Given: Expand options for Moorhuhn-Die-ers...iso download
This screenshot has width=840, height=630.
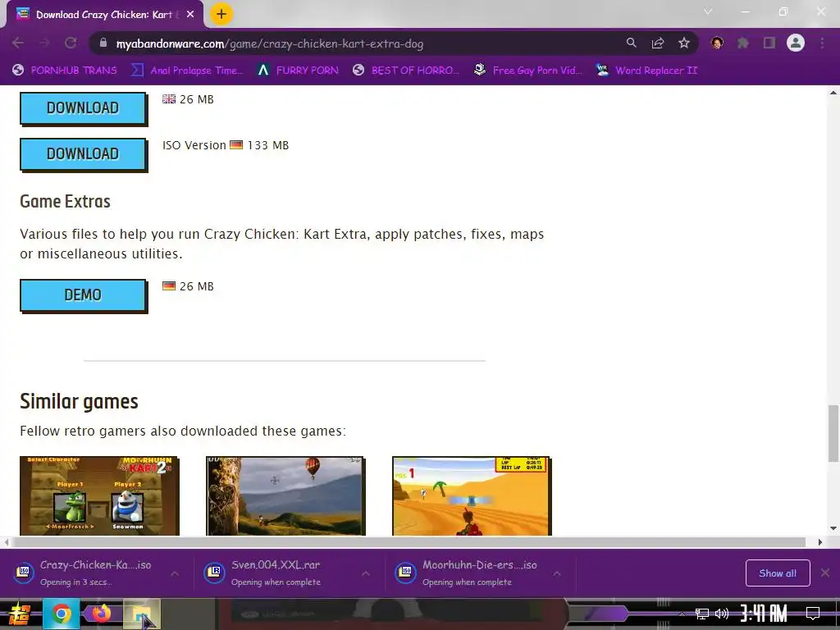Looking at the screenshot, I should 557,573.
